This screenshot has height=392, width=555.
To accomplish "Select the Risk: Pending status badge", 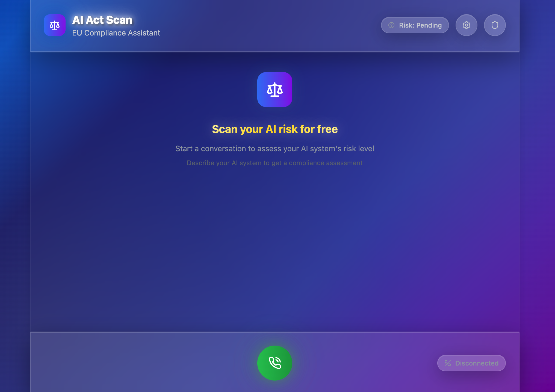I will click(x=415, y=25).
